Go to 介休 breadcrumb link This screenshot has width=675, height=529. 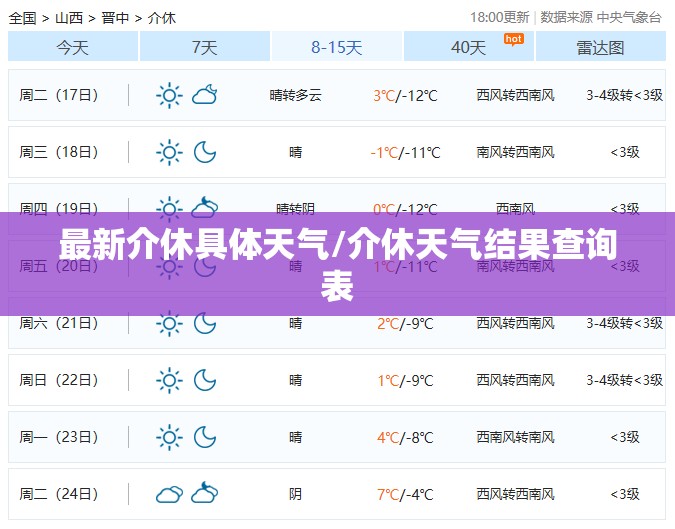coord(162,18)
